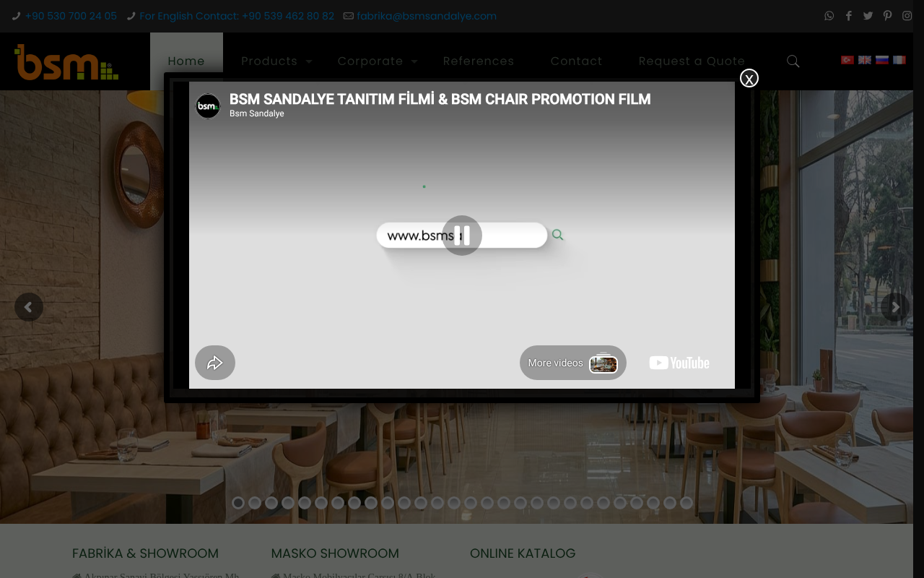This screenshot has width=924, height=578.
Task: Switch language with the Russian flag
Action: coord(882,60)
